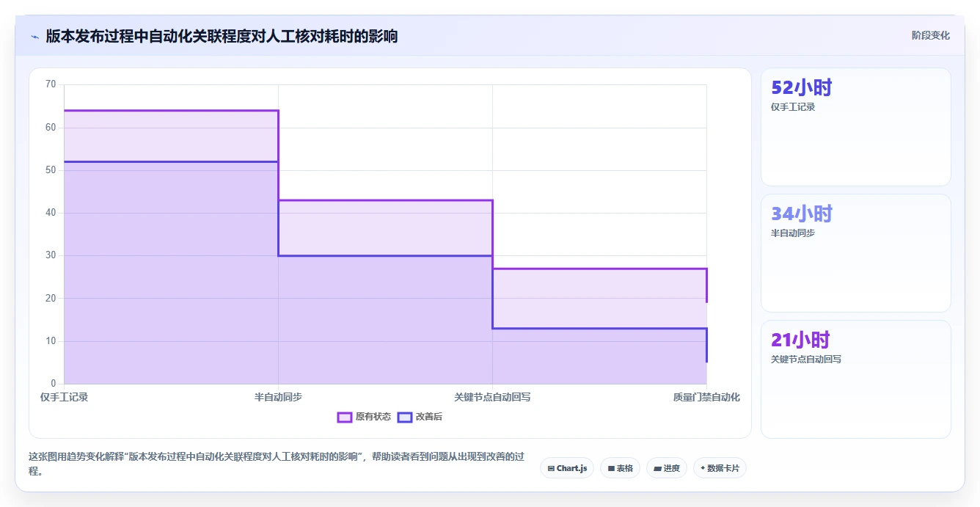Click the y-axis value 50

(51, 169)
